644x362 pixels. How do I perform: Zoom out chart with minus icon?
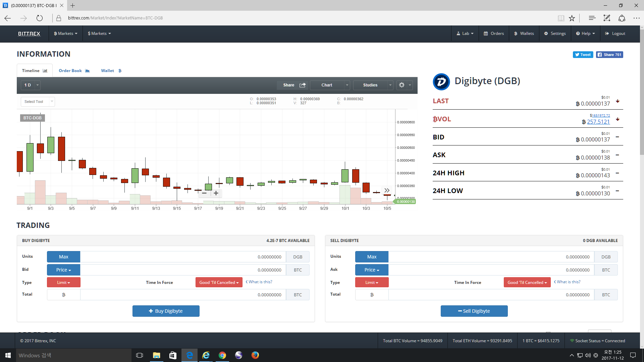(204, 193)
